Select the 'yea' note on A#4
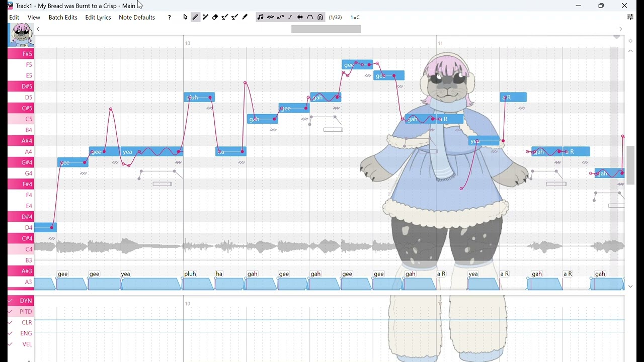The width and height of the screenshot is (644, 362). pos(484,141)
